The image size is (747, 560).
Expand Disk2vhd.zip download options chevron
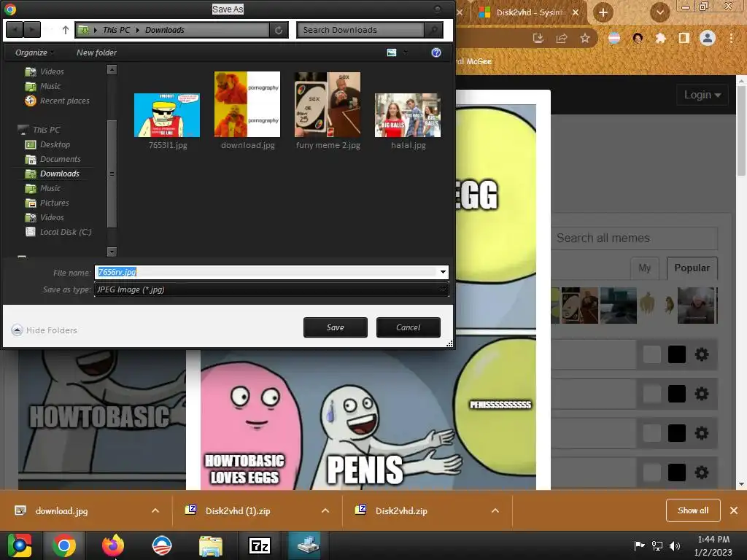click(x=495, y=510)
